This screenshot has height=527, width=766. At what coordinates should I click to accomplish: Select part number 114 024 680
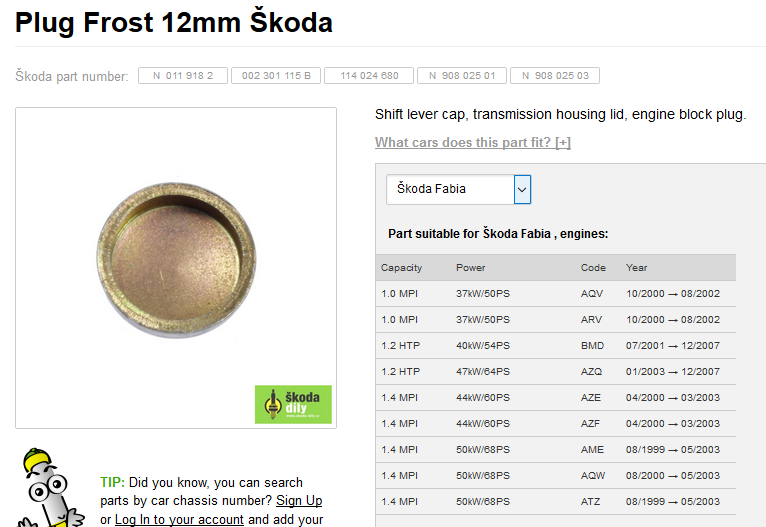point(369,76)
